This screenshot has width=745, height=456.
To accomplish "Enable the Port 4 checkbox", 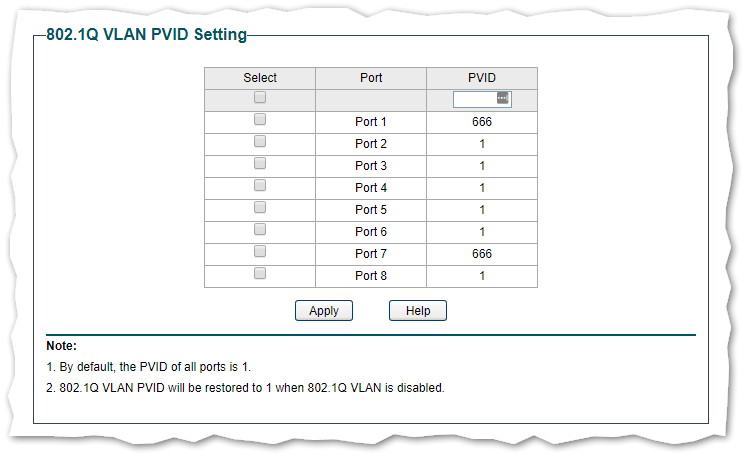I will [260, 186].
